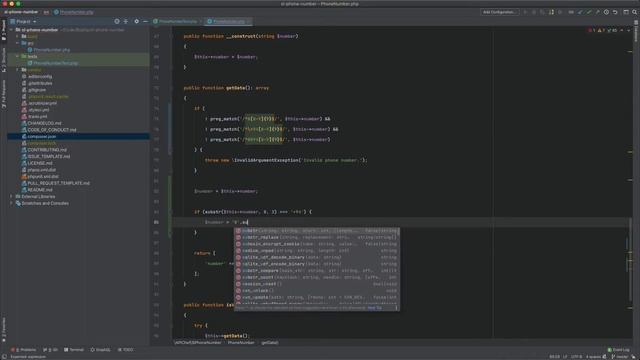Click the collapse all icon in Project panel
Viewport: 640px width, 360px height.
[126, 21]
